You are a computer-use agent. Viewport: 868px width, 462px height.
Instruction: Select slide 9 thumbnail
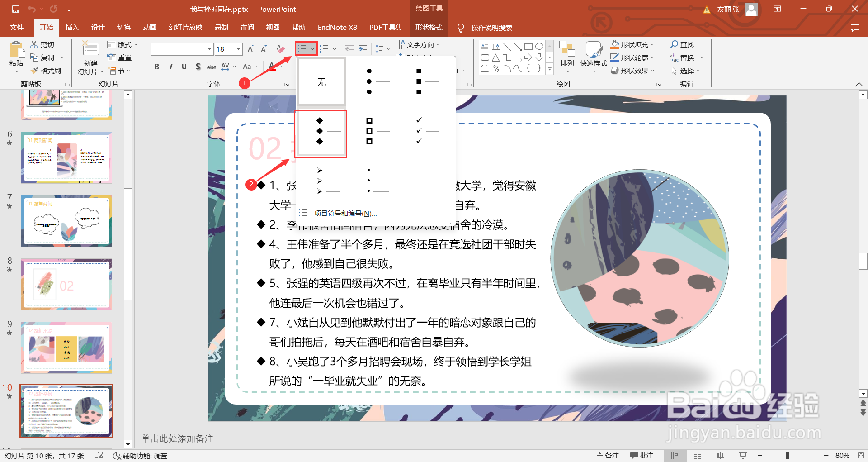(66, 348)
